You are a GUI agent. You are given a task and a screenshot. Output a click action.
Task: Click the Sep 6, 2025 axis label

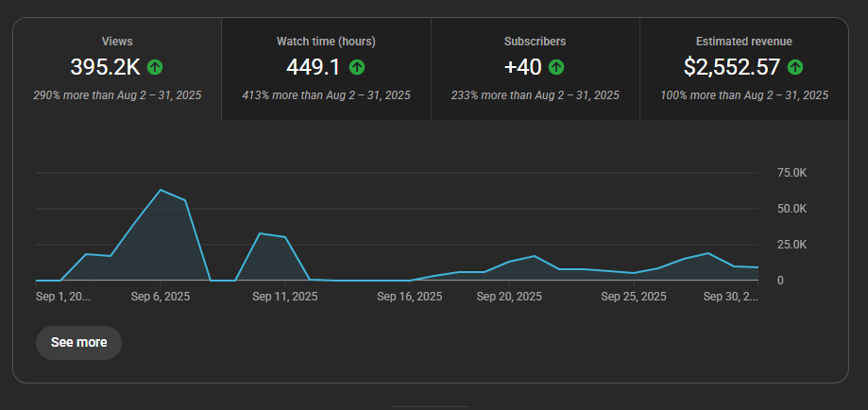point(159,297)
